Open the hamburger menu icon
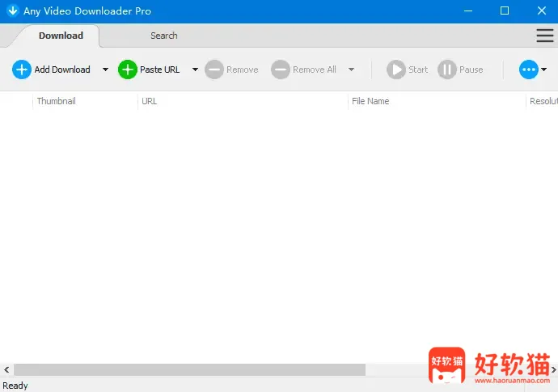Image resolution: width=558 pixels, height=392 pixels. click(545, 36)
